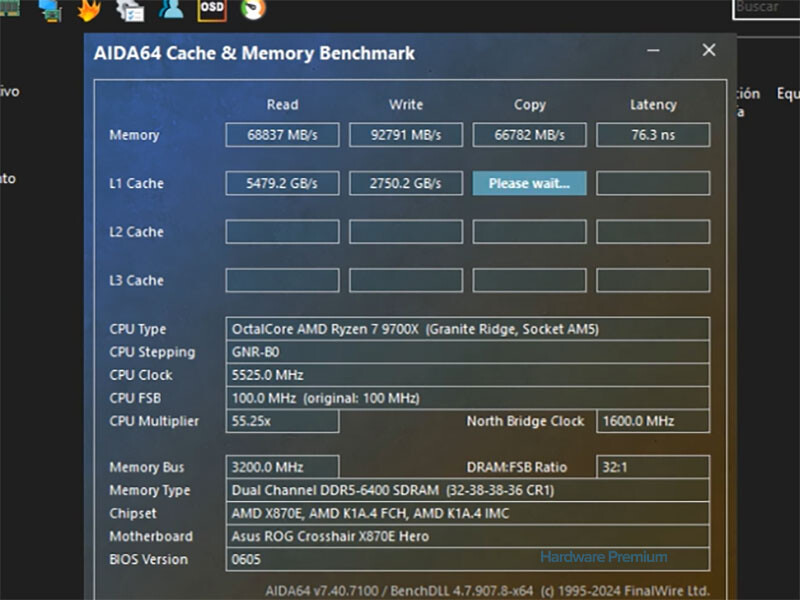Viewport: 800px width, 600px height.
Task: Click the 'Copy' column header
Action: tap(530, 105)
